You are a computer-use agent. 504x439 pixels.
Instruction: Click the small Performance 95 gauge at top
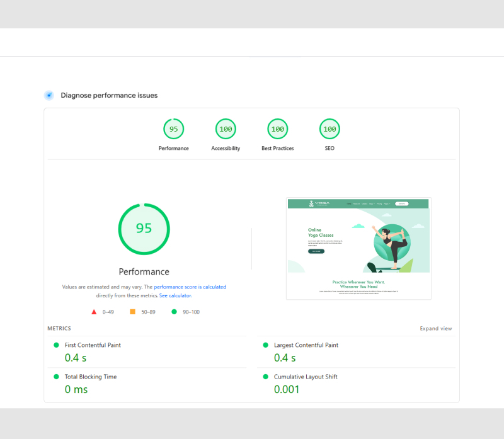click(x=173, y=129)
